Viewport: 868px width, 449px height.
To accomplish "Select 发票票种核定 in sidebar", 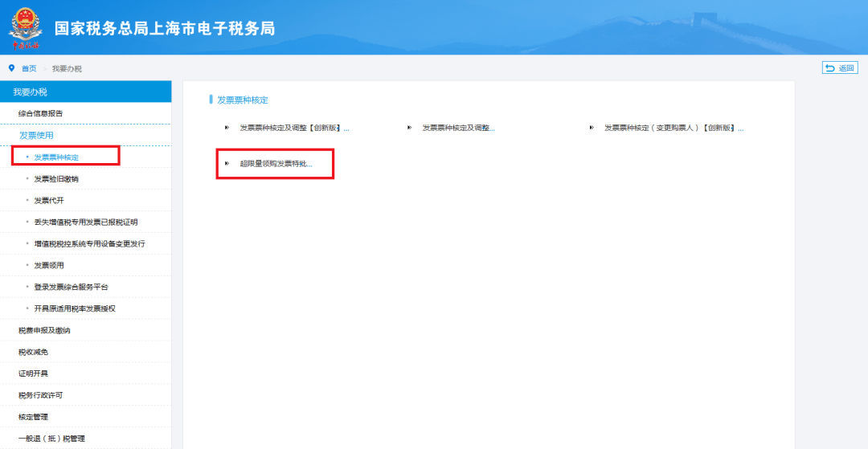I will [x=56, y=157].
